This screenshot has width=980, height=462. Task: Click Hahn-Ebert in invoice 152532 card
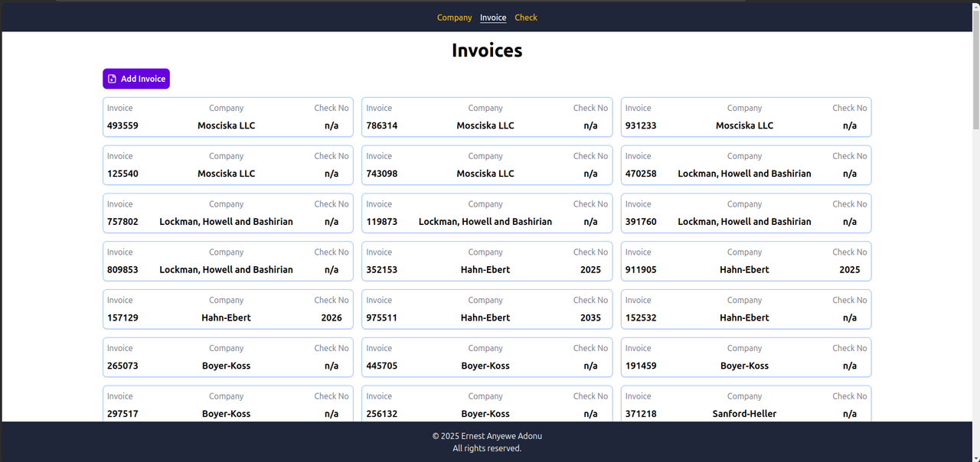click(x=744, y=318)
